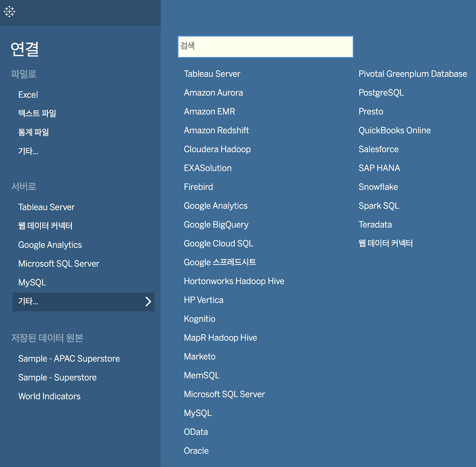
Task: Select the Cloudera Hadoop connector
Action: click(217, 149)
